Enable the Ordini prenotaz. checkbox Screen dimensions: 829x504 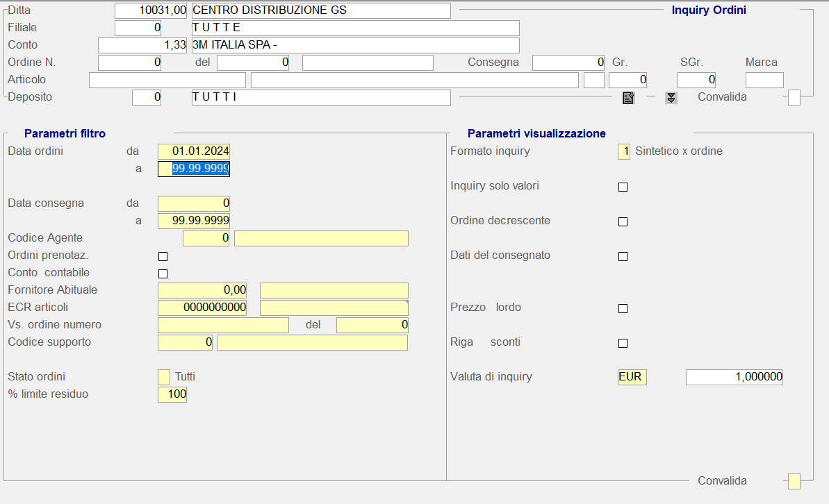click(x=163, y=256)
